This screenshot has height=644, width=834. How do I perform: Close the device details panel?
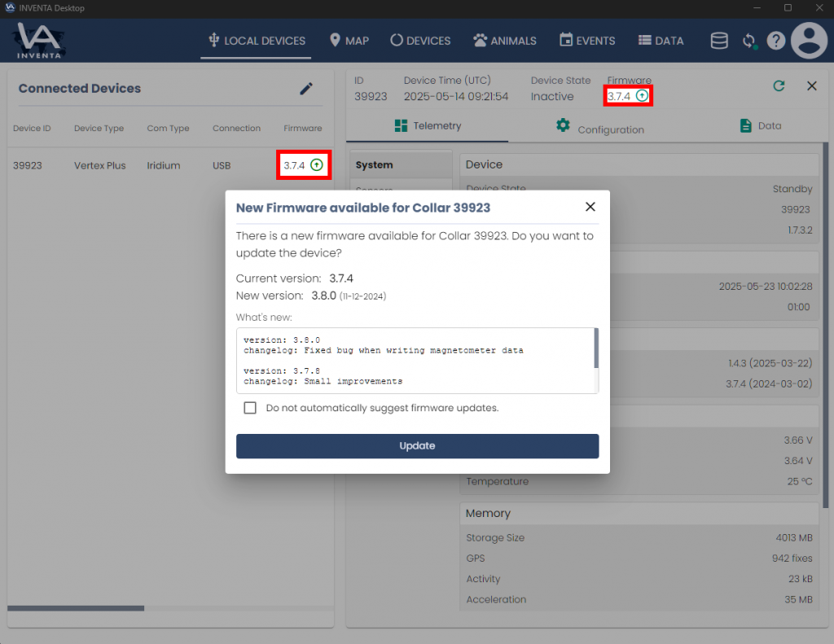click(x=811, y=85)
